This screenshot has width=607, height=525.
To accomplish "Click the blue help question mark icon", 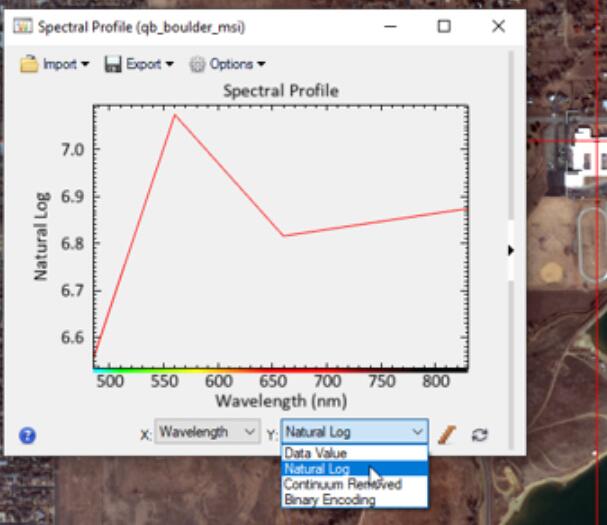I will pos(28,435).
